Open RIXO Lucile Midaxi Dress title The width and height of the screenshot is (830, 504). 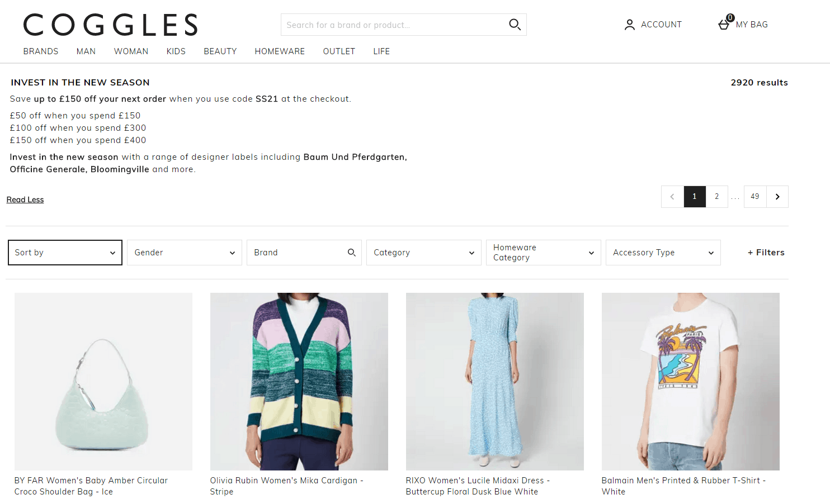tap(478, 486)
